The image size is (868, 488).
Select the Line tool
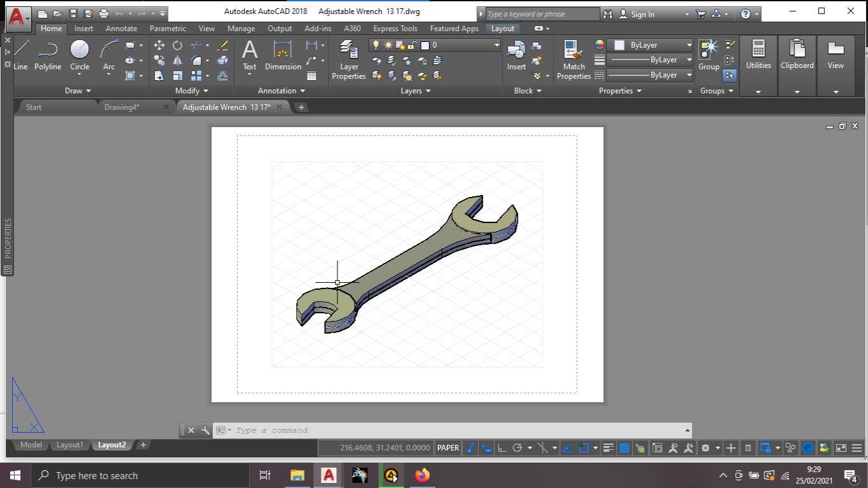click(x=20, y=55)
